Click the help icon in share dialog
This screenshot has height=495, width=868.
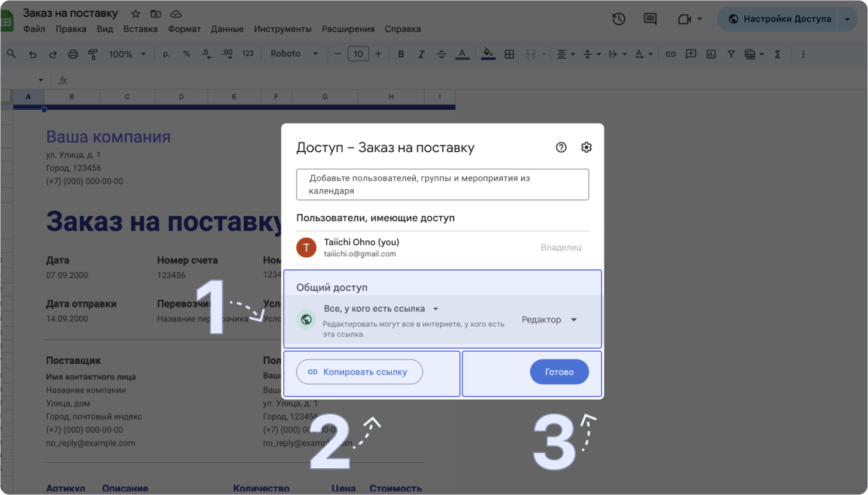click(561, 147)
